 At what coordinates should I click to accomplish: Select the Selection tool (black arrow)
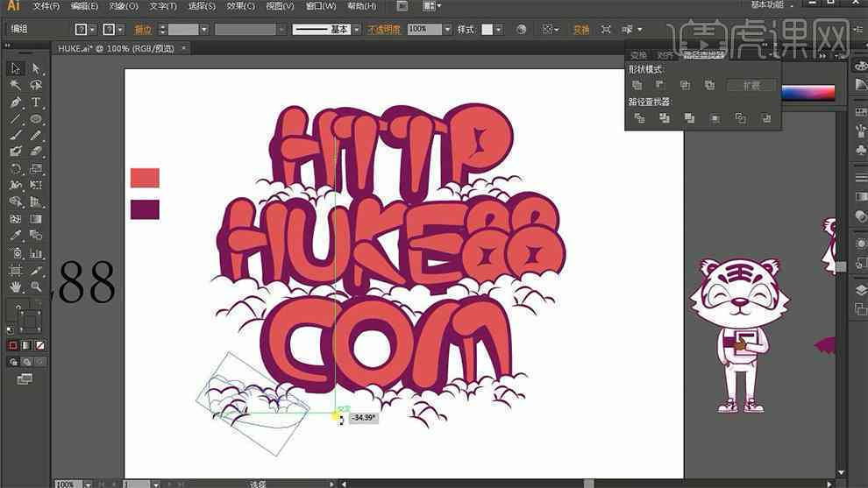16,68
